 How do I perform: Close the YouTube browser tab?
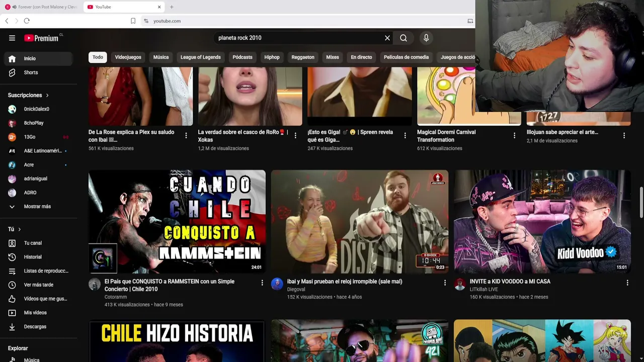coord(159,7)
